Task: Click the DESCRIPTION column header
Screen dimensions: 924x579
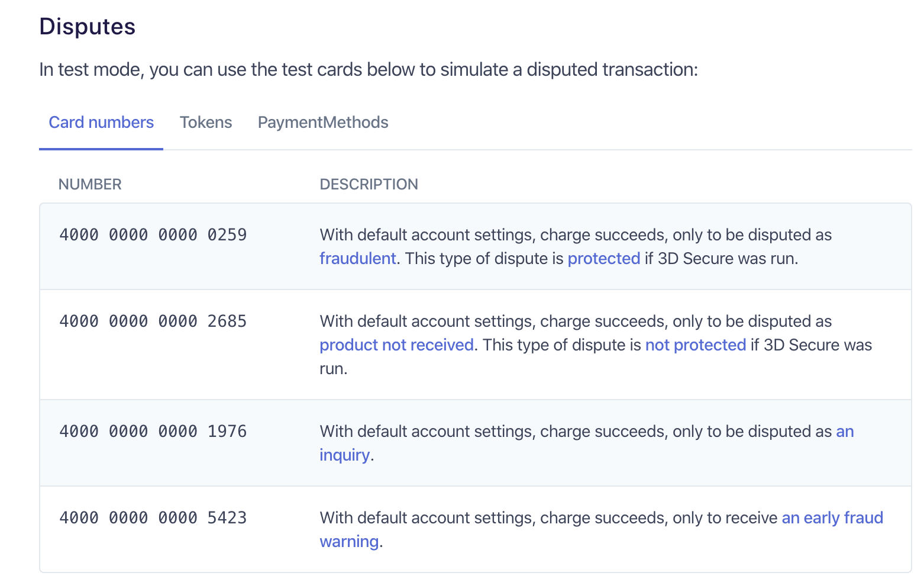Action: 369,185
